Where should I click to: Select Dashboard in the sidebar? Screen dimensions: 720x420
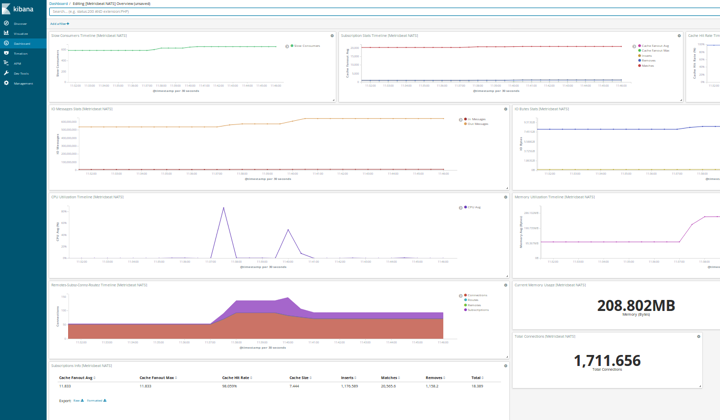pos(23,44)
